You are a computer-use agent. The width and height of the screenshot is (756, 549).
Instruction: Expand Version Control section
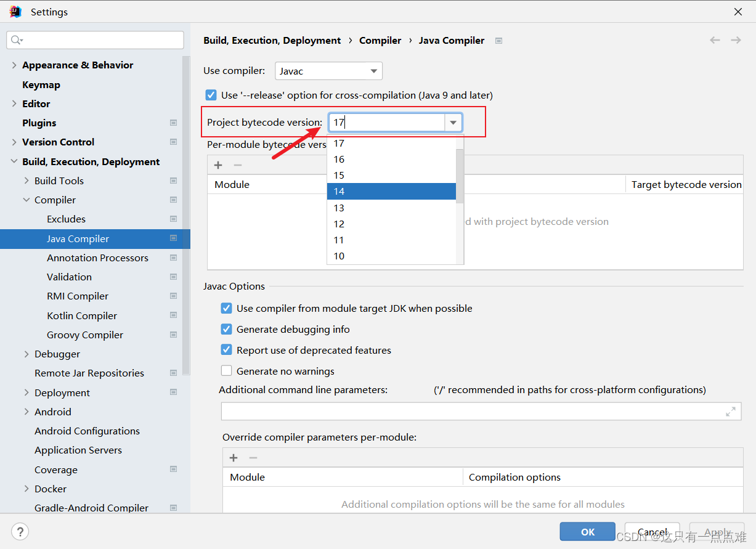pos(14,142)
